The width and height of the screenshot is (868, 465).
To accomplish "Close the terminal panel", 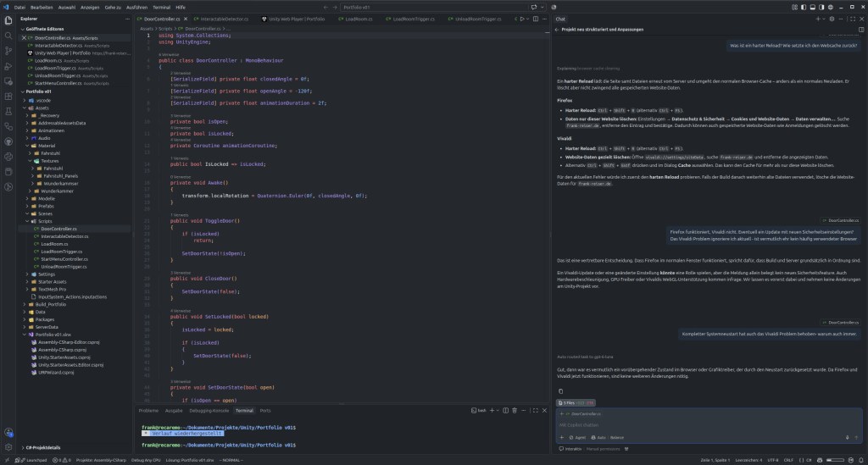I will tap(544, 410).
